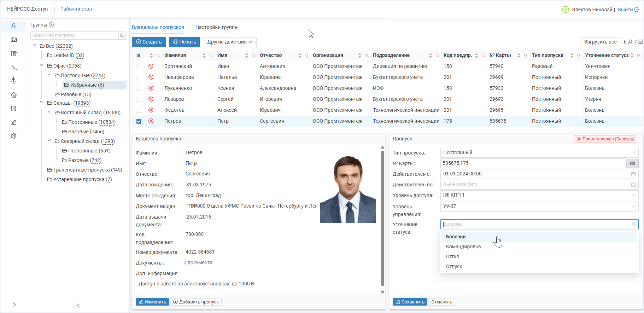Open the 'Другие действия' dropdown

point(229,42)
